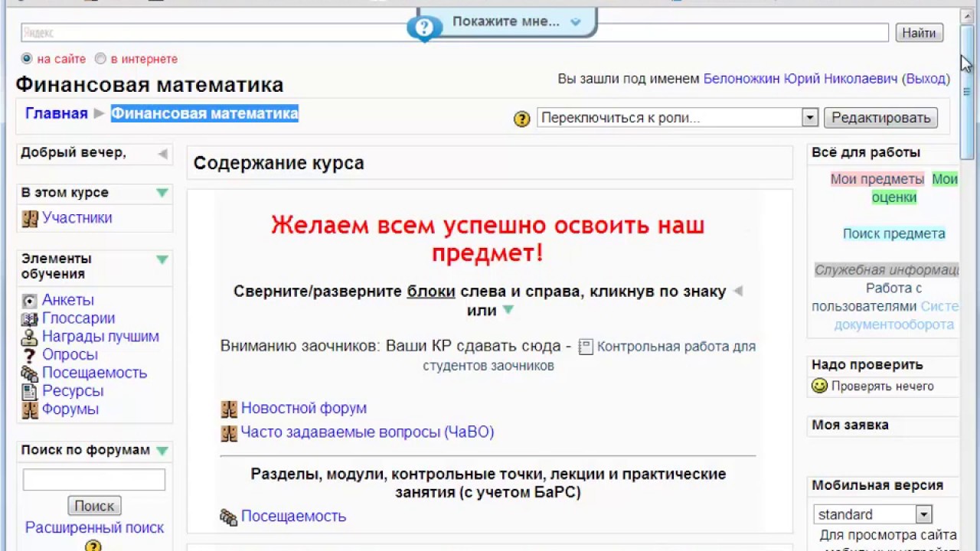This screenshot has height=551, width=980.
Task: Click the underlined 'блоки' word
Action: tap(431, 292)
